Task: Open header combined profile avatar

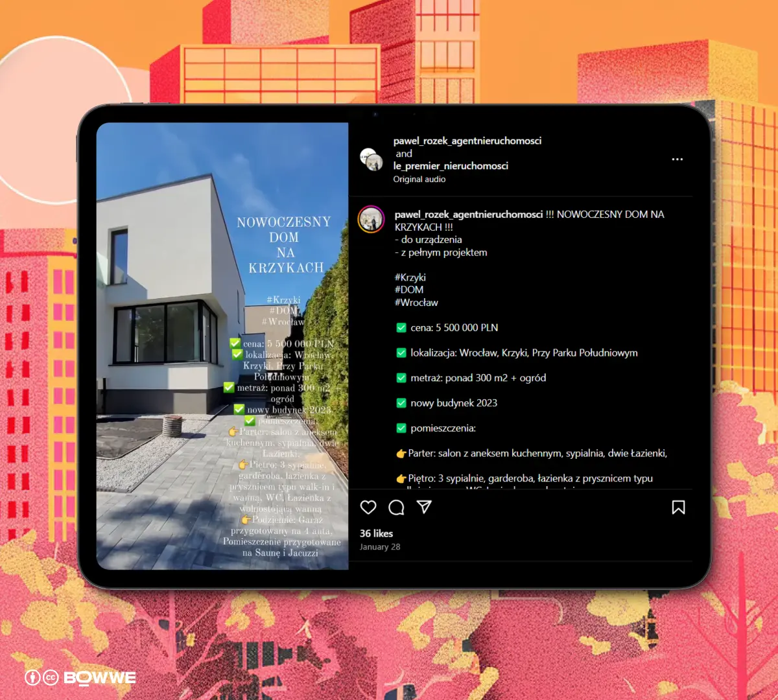Action: click(x=371, y=159)
